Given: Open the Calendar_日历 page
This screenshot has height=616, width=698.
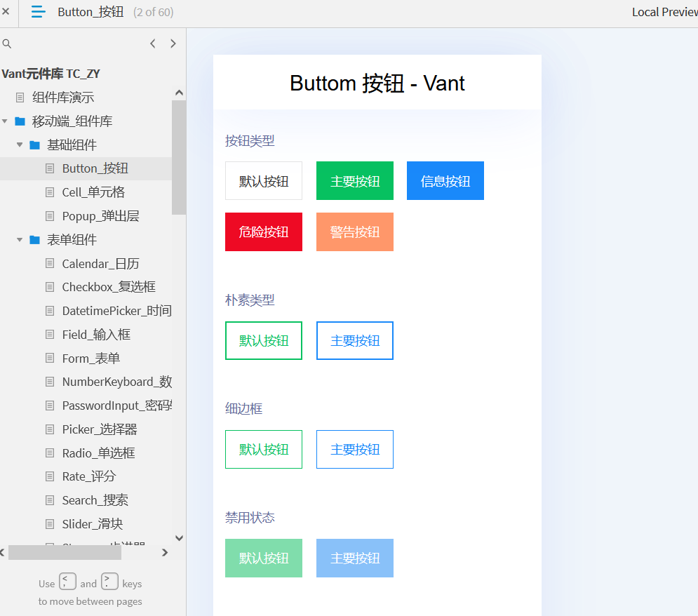Looking at the screenshot, I should (100, 264).
